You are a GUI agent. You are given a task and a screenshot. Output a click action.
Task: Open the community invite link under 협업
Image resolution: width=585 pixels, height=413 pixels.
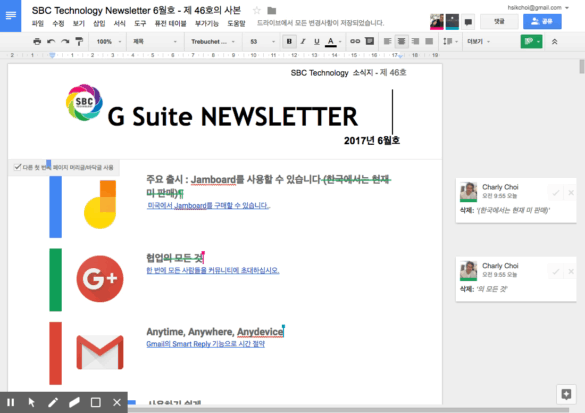pos(213,270)
